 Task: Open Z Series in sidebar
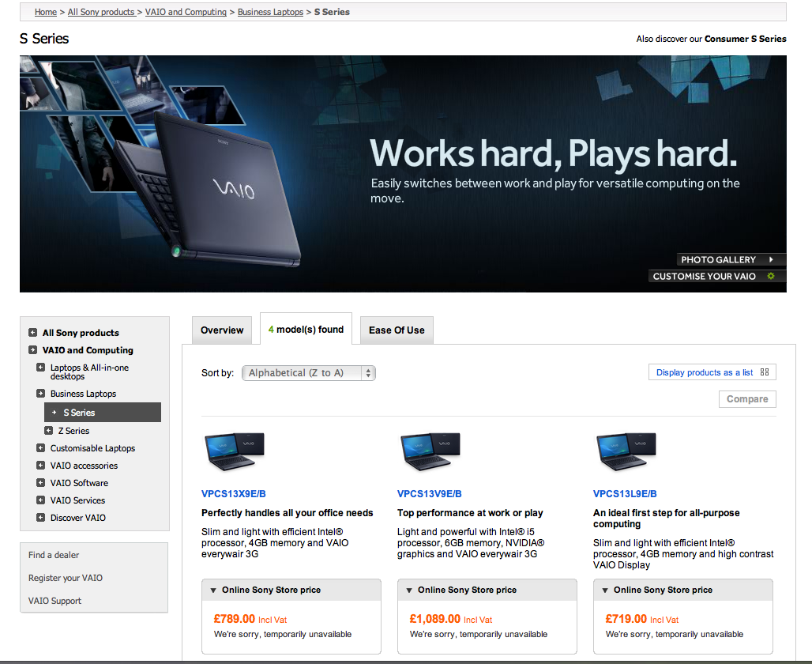coord(73,431)
